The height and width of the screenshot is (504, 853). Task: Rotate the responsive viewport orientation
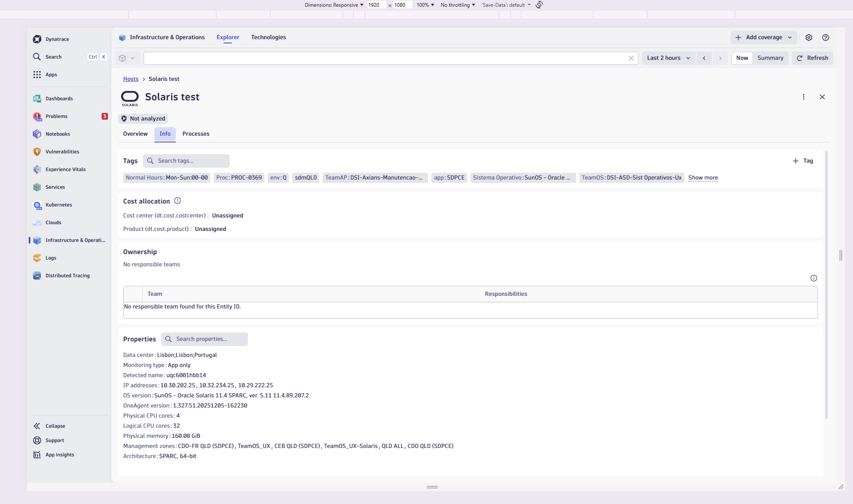(539, 5)
